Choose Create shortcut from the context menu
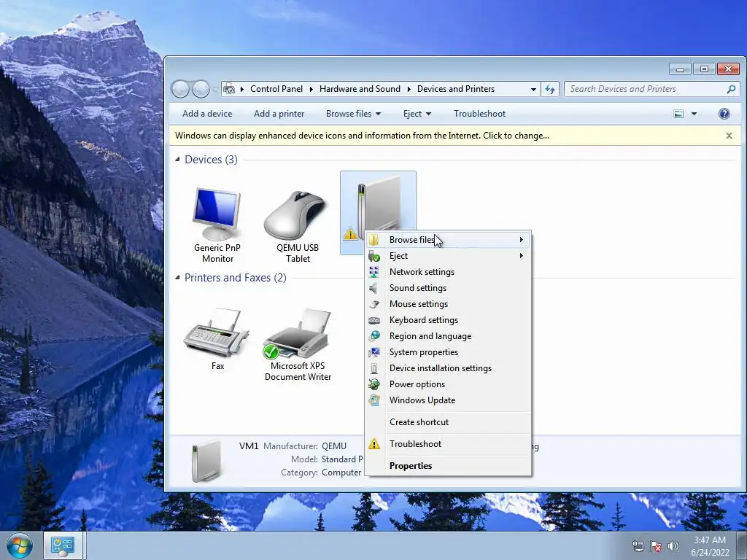This screenshot has height=560, width=747. pyautogui.click(x=448, y=422)
